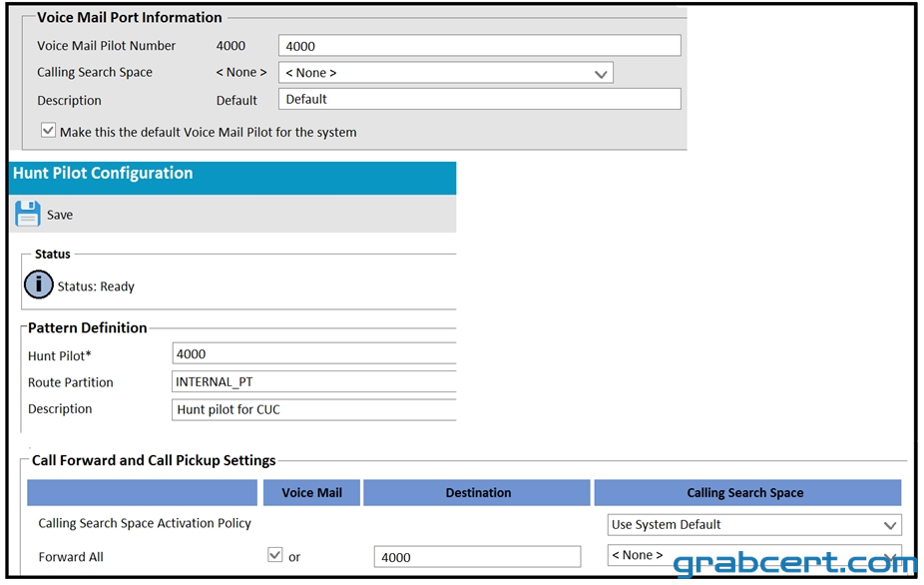Click the Destination column header

pyautogui.click(x=477, y=492)
